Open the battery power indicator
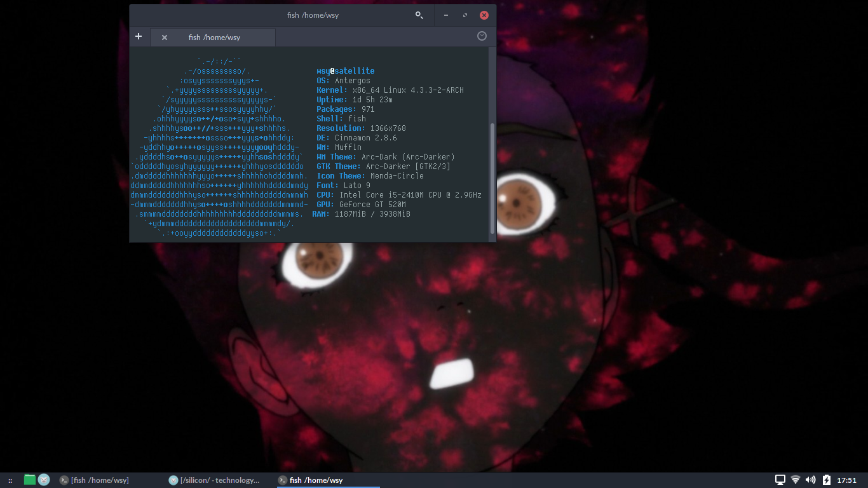The width and height of the screenshot is (868, 488). coord(827,480)
